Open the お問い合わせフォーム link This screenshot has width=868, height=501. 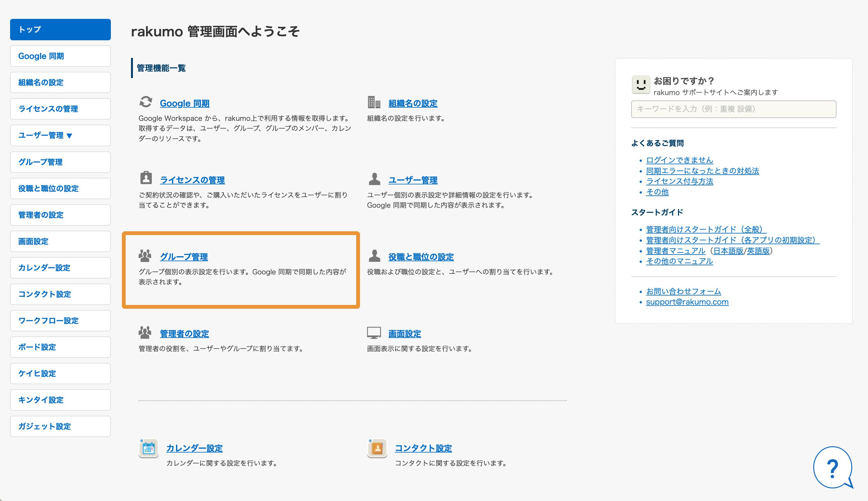tap(683, 291)
